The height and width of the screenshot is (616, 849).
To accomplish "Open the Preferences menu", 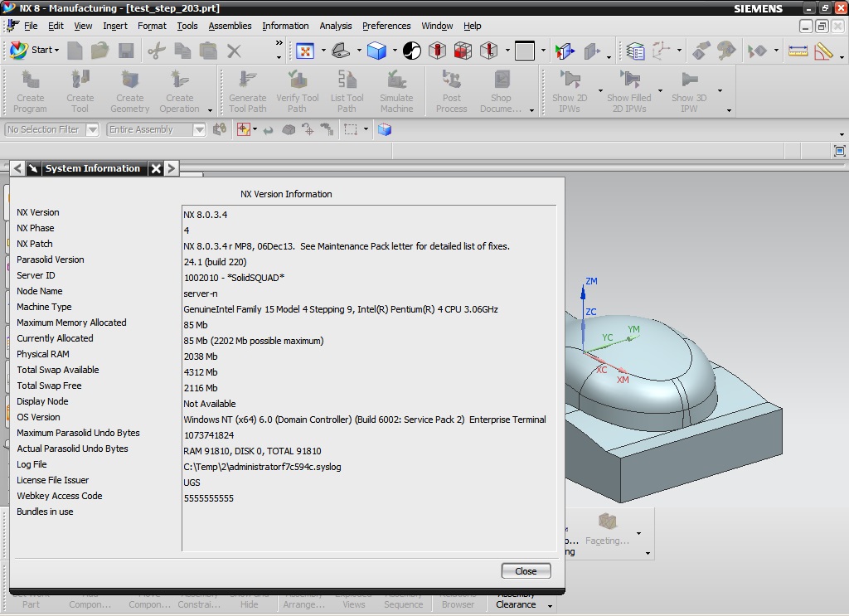I will point(386,26).
